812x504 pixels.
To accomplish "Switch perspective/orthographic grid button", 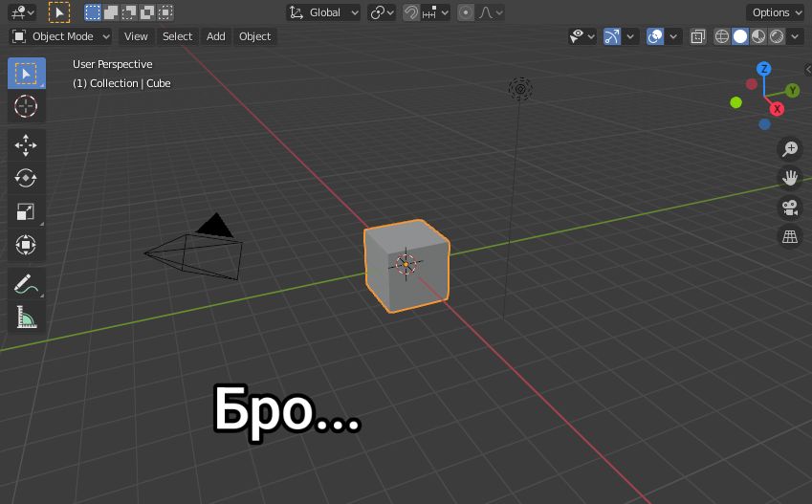I will (790, 237).
